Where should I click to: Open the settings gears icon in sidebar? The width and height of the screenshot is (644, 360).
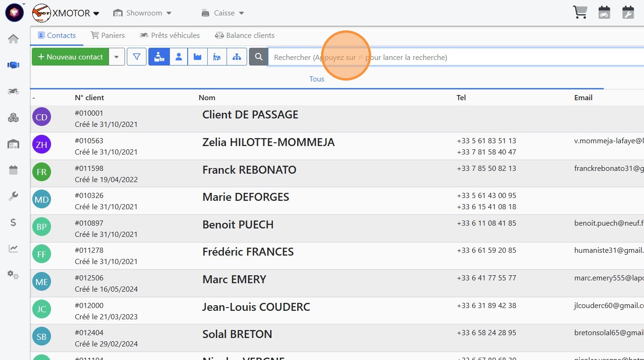pyautogui.click(x=14, y=275)
